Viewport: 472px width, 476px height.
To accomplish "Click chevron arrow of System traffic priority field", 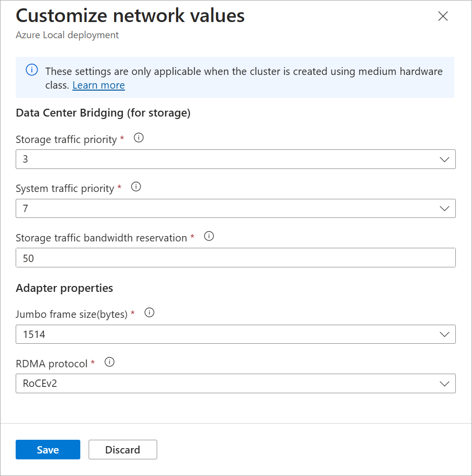I will (x=445, y=209).
